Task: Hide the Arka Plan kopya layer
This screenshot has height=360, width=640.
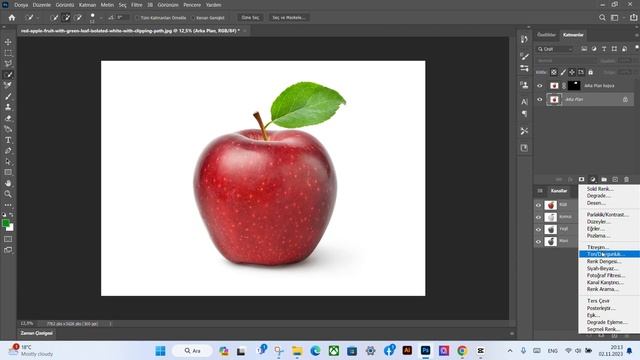Action: tap(540, 86)
